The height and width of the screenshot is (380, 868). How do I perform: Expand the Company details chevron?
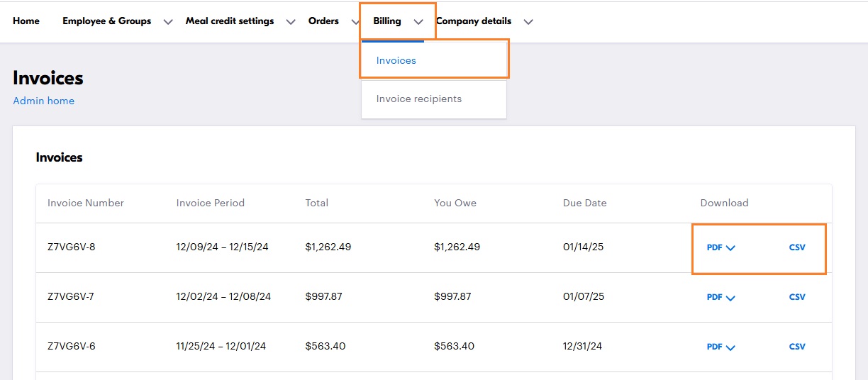click(x=528, y=22)
